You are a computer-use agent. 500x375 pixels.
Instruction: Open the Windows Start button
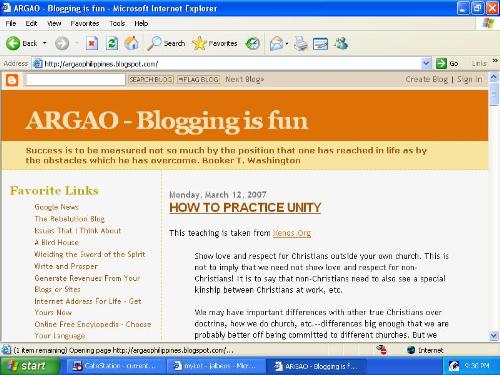coord(30,366)
